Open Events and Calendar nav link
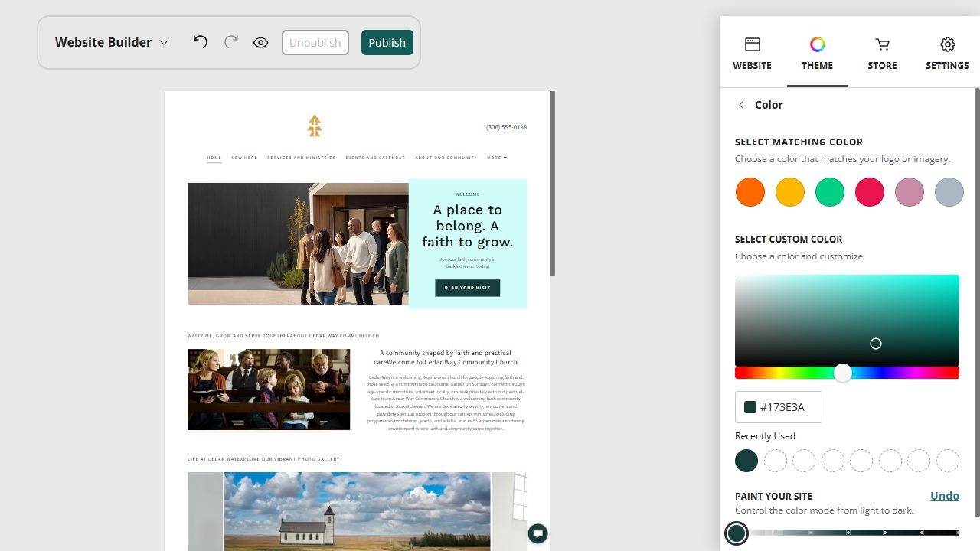Image resolution: width=980 pixels, height=551 pixels. pos(375,158)
